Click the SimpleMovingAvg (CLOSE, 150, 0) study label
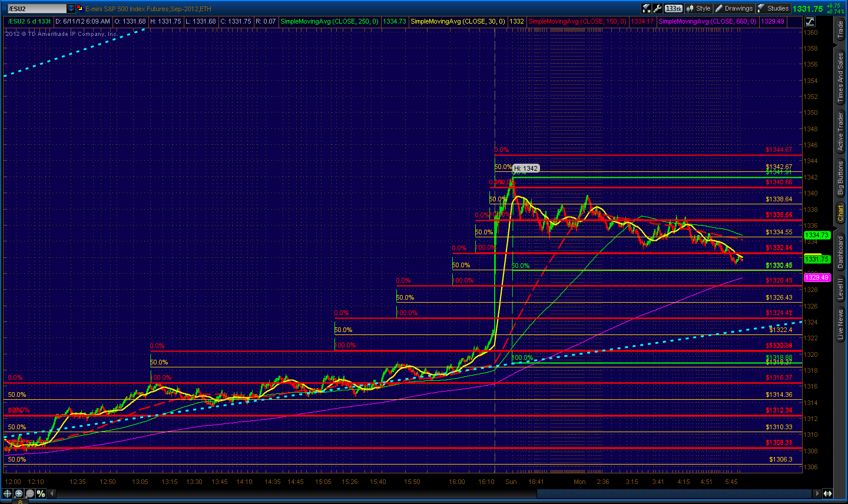This screenshot has height=504, width=848. point(578,21)
